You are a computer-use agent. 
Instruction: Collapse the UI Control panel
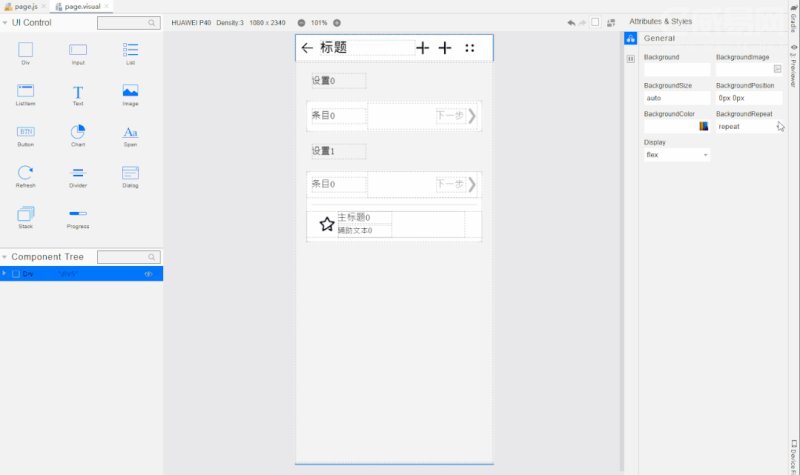coord(5,23)
